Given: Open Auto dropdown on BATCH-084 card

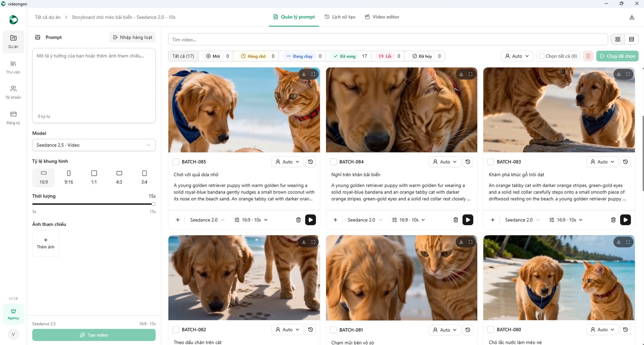Looking at the screenshot, I should click(445, 162).
